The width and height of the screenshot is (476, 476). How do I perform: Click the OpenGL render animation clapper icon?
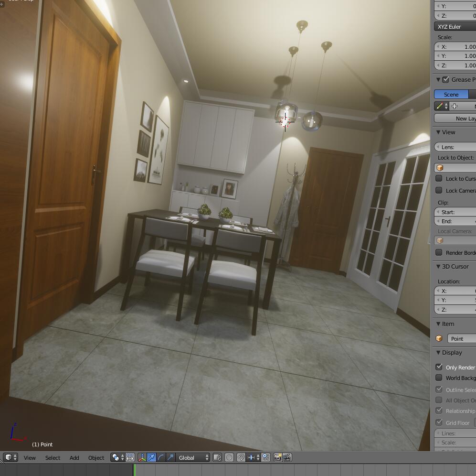click(x=287, y=457)
